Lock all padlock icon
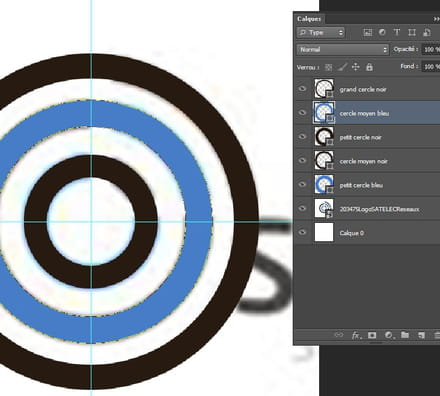440x396 pixels. [369, 67]
